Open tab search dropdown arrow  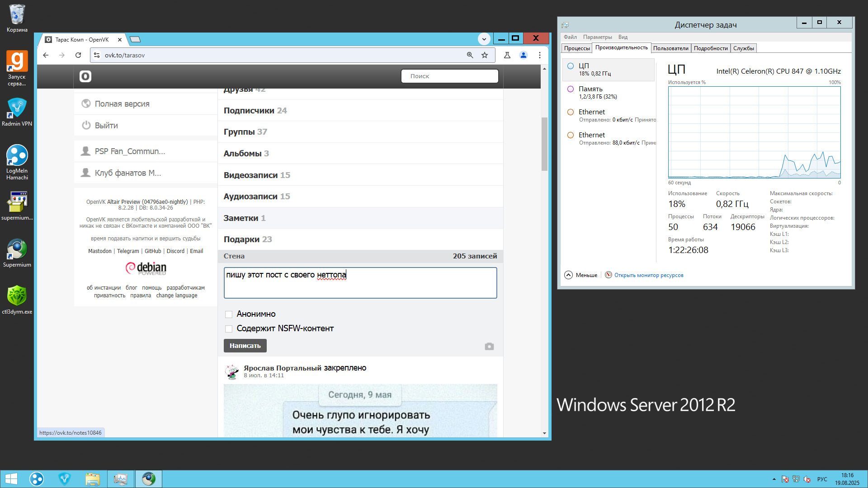coord(484,39)
